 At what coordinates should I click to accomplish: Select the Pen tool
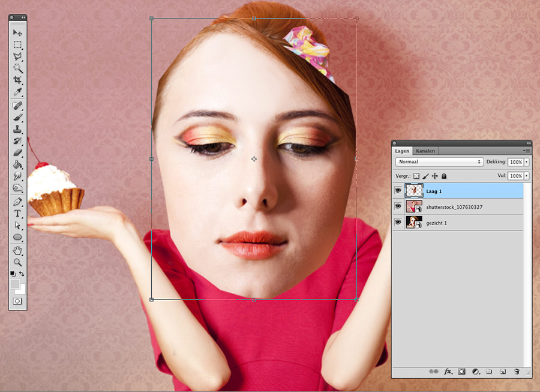(17, 202)
